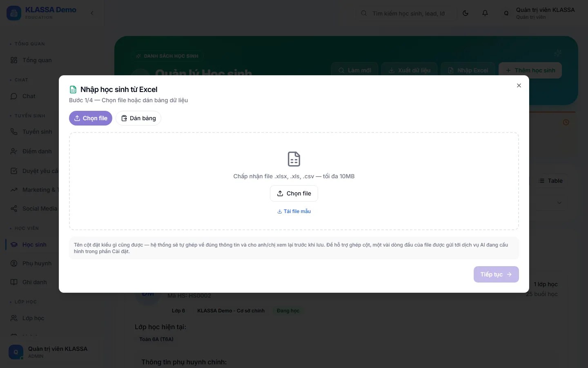Toggle dark mode moon icon
Image resolution: width=588 pixels, height=368 pixels.
[x=465, y=13]
